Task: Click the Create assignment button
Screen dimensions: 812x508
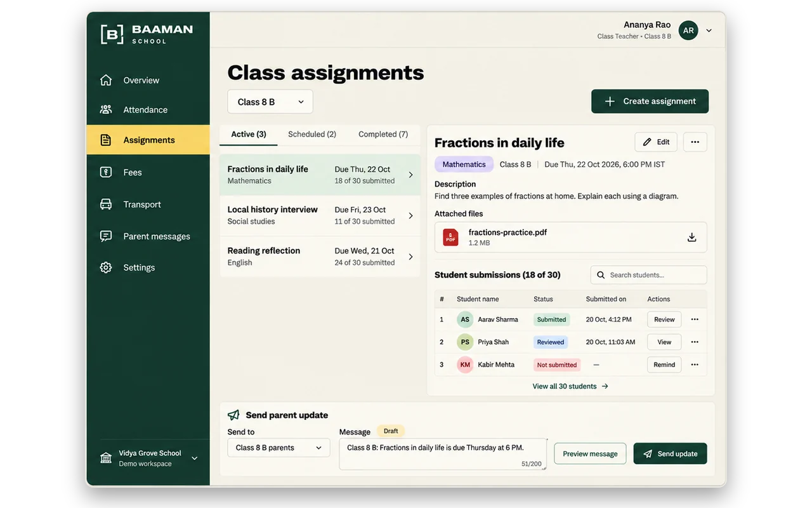Action: click(x=650, y=102)
